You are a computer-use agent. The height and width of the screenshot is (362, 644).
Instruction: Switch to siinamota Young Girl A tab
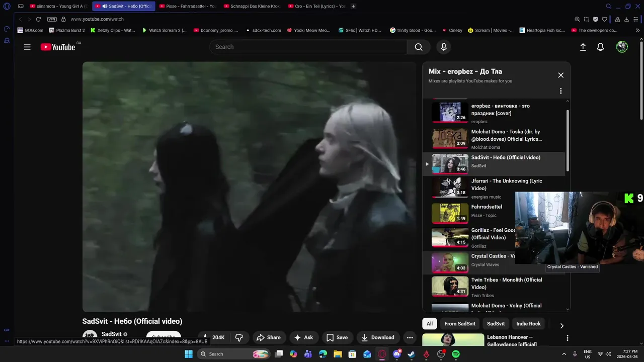59,6
